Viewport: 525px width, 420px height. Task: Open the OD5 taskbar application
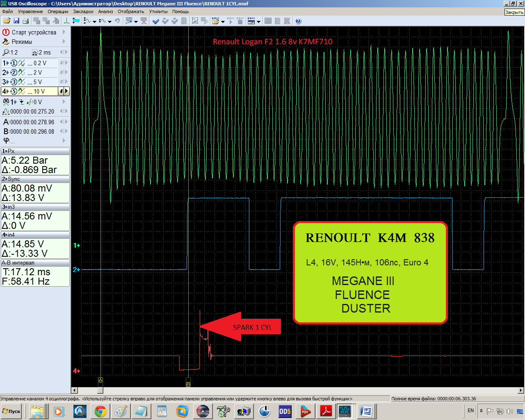click(x=285, y=411)
